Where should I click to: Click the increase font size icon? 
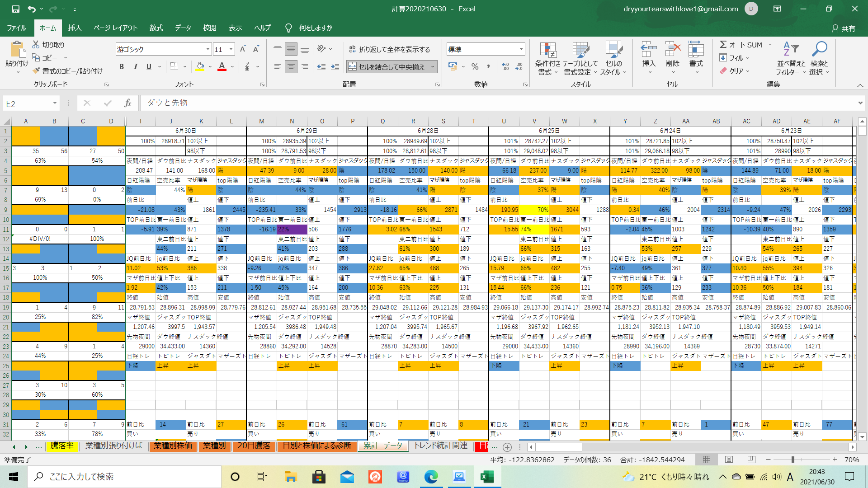(x=243, y=49)
